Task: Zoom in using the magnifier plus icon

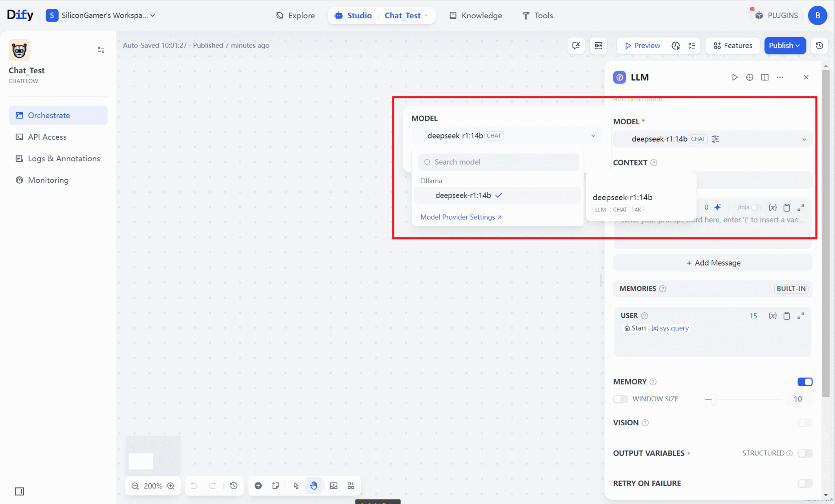Action: click(171, 486)
